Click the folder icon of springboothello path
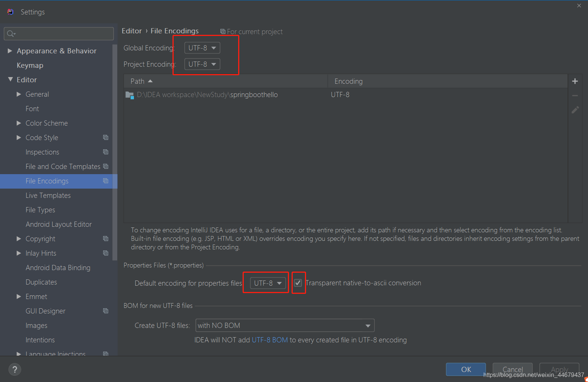588x382 pixels. click(129, 95)
